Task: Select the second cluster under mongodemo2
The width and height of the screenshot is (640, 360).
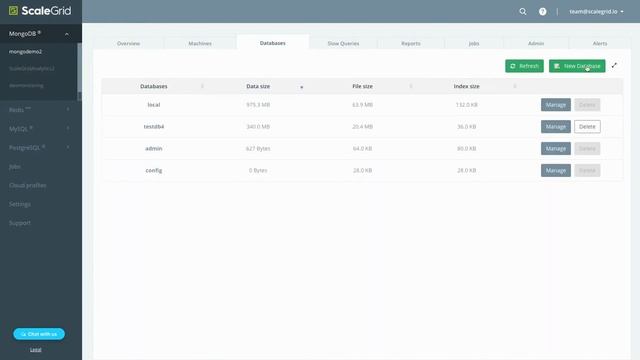Action: 31,69
